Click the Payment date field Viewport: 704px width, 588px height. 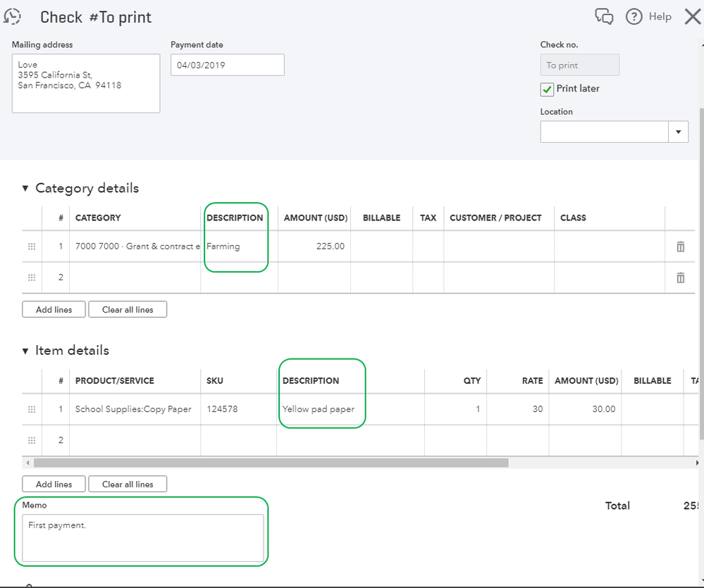click(227, 65)
